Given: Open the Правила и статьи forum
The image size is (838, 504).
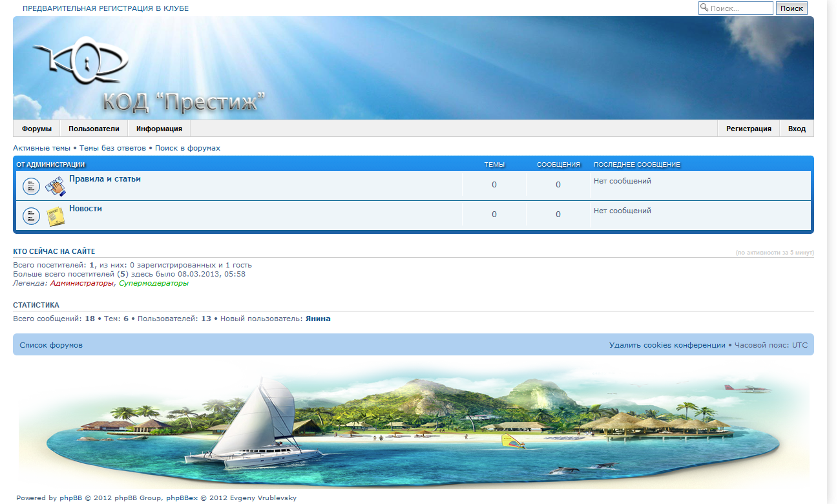Looking at the screenshot, I should coord(105,179).
